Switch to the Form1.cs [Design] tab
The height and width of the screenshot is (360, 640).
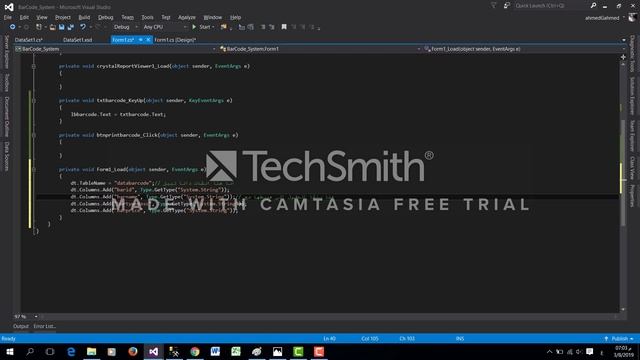[x=175, y=40]
